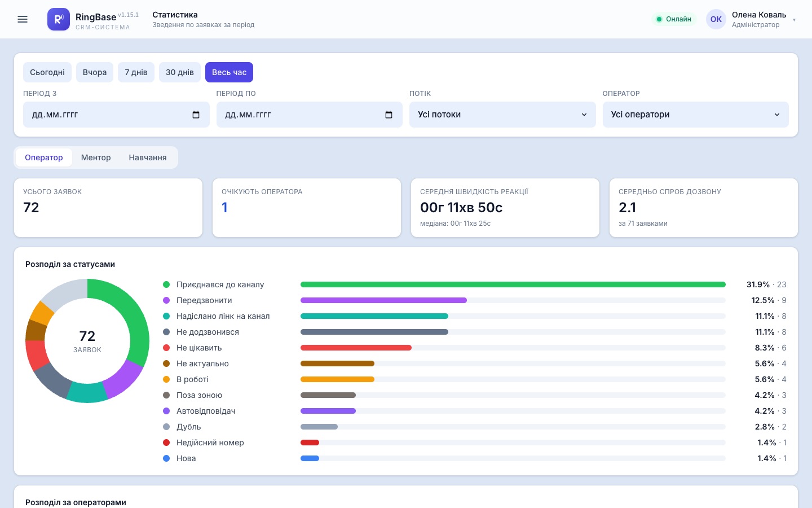This screenshot has height=508, width=812.
Task: Open the Потік dropdown
Action: (502, 115)
